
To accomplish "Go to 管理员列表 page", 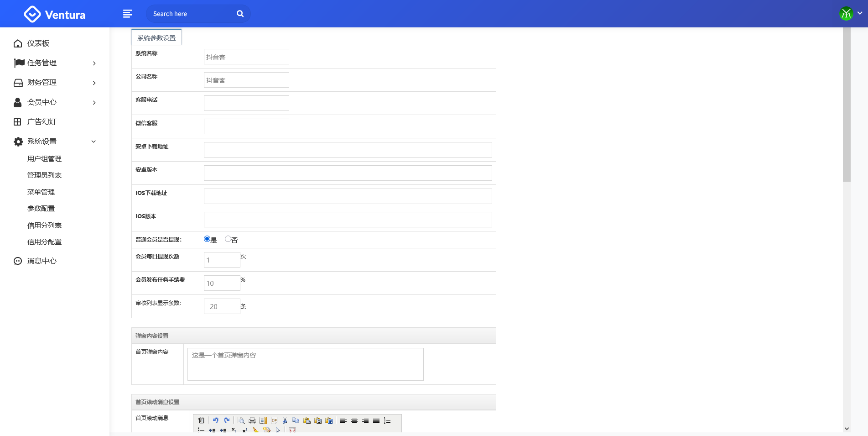I will click(x=44, y=175).
